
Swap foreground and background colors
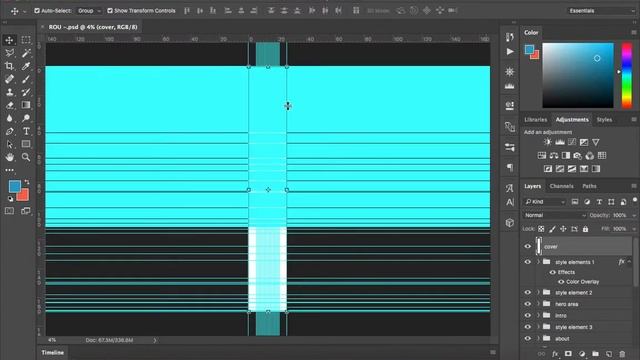tap(27, 182)
